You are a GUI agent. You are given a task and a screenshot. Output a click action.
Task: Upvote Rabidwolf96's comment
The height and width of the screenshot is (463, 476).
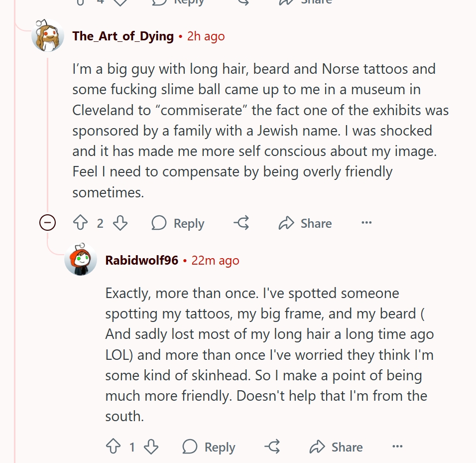tap(113, 447)
